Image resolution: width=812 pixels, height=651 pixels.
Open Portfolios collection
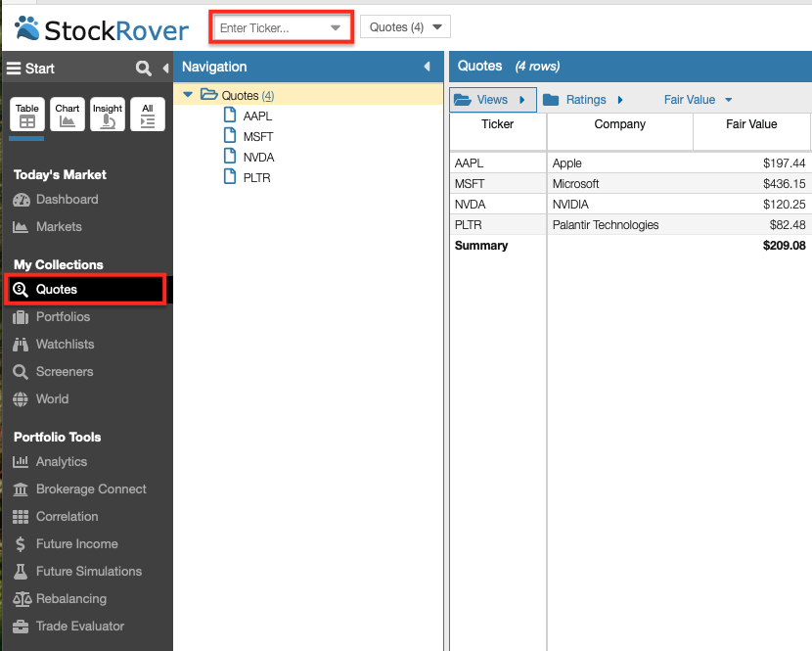(x=63, y=316)
